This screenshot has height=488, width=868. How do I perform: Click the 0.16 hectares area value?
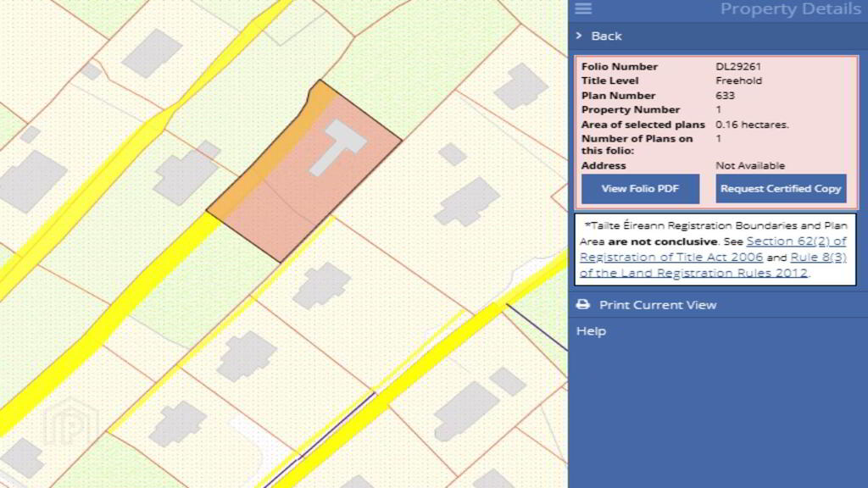(752, 125)
